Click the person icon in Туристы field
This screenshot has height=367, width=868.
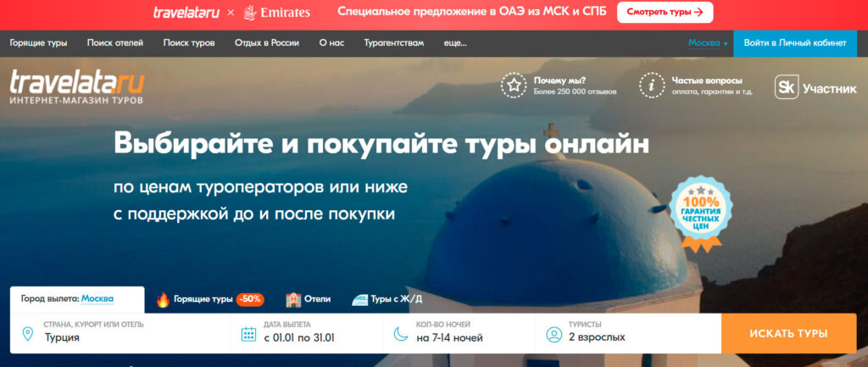click(554, 334)
